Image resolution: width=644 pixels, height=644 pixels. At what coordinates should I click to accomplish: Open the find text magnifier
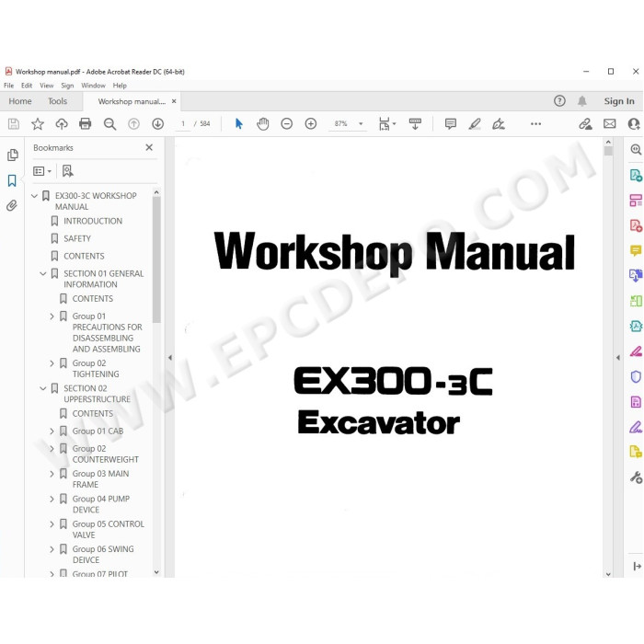click(109, 123)
